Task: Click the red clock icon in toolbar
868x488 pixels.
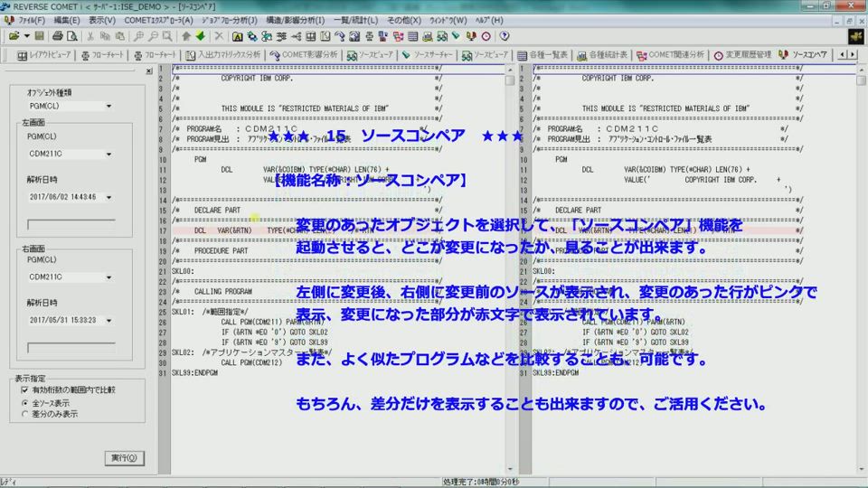Action: [x=486, y=36]
